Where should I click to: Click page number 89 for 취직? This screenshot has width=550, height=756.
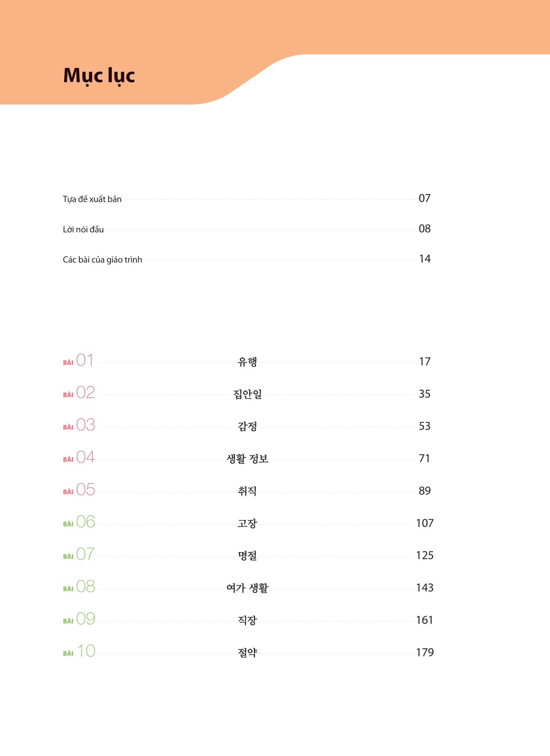point(425,491)
